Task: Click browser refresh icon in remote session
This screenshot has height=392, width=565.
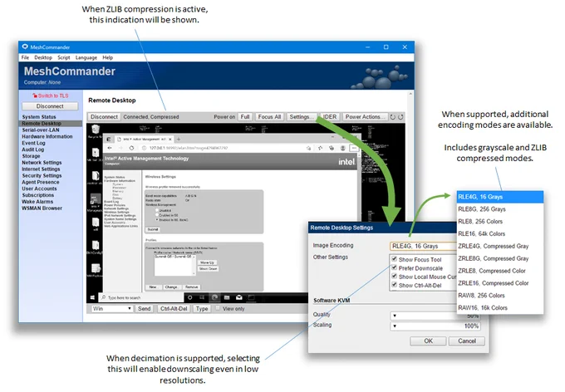Action: 131,148
